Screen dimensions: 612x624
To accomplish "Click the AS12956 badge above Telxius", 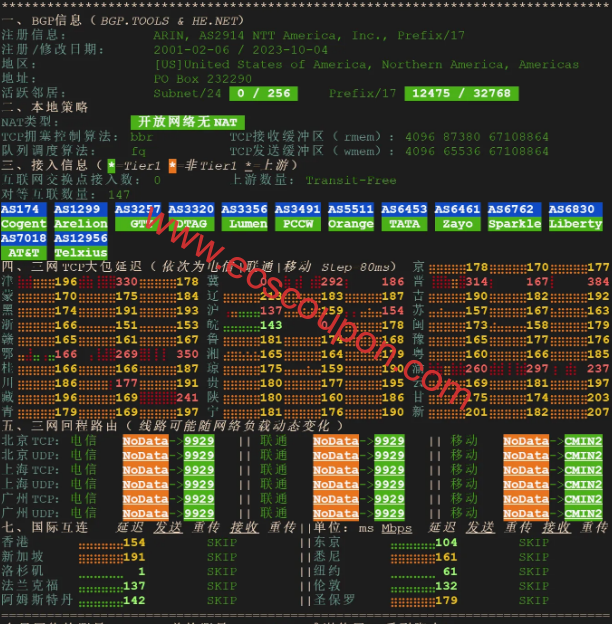I will pyautogui.click(x=81, y=238).
